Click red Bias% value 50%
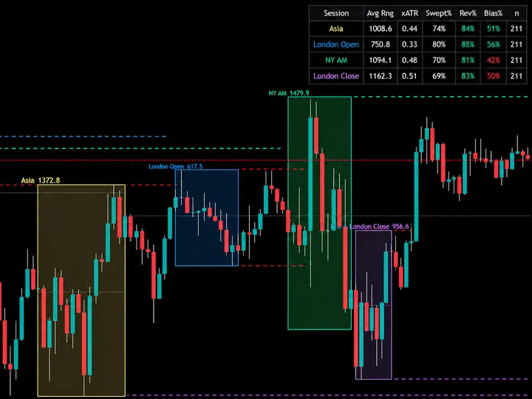The width and height of the screenshot is (532, 399). [x=494, y=75]
